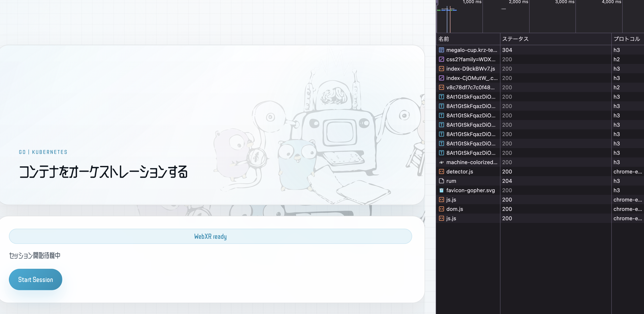Click the GO | KUBERNETES label
The image size is (644, 314).
43,152
